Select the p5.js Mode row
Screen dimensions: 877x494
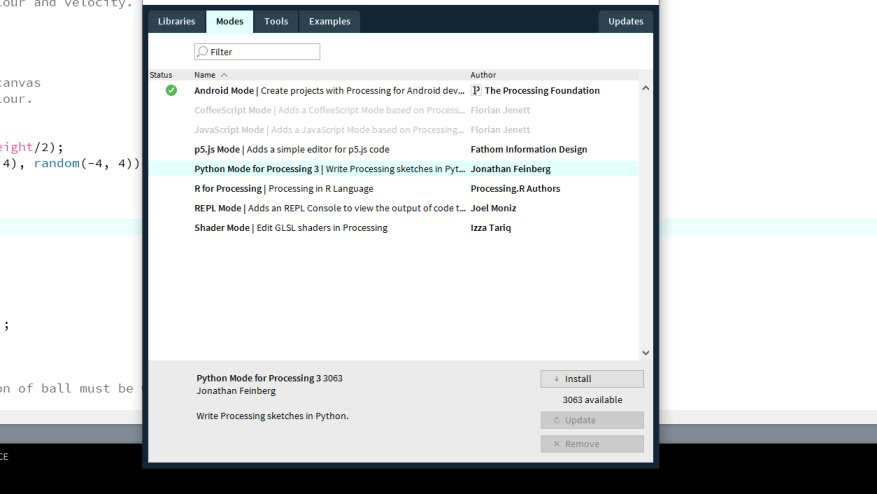pyautogui.click(x=393, y=149)
